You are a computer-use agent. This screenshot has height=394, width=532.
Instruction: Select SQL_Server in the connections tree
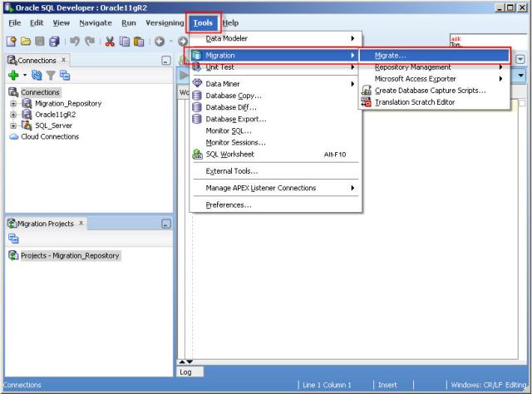pyautogui.click(x=53, y=126)
